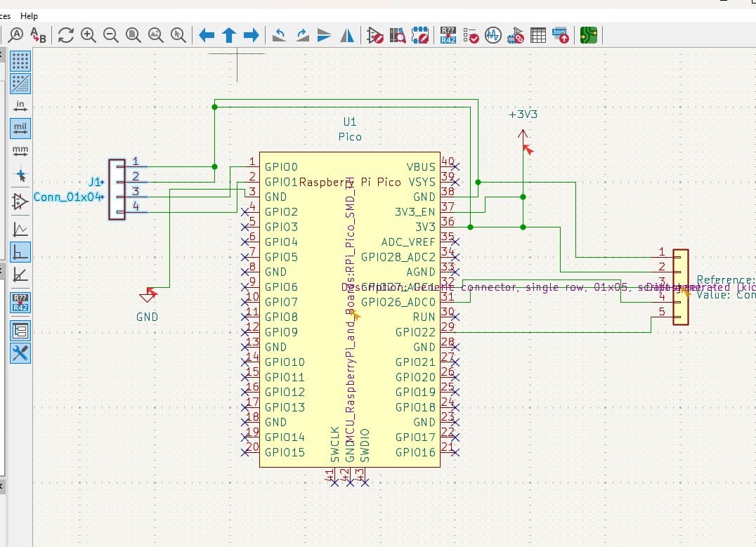Screen dimensions: 756x547
Task: Switch units to millimeters
Action: click(20, 151)
